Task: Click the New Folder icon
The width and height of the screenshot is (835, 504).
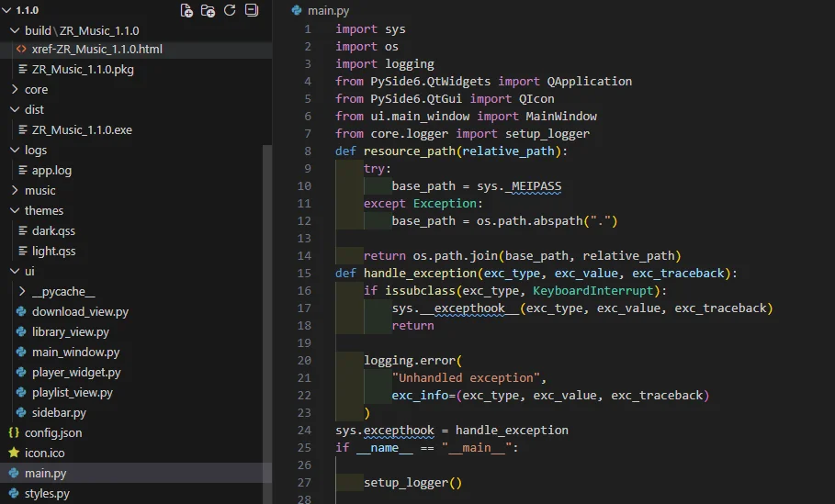Action: (x=209, y=11)
